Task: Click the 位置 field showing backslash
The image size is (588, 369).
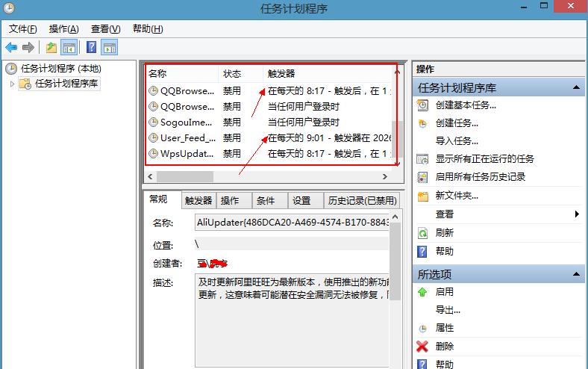Action: 292,245
